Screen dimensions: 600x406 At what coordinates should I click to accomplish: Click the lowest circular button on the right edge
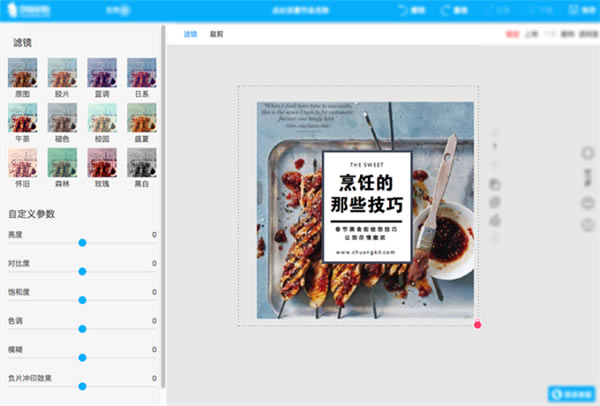pos(588,225)
